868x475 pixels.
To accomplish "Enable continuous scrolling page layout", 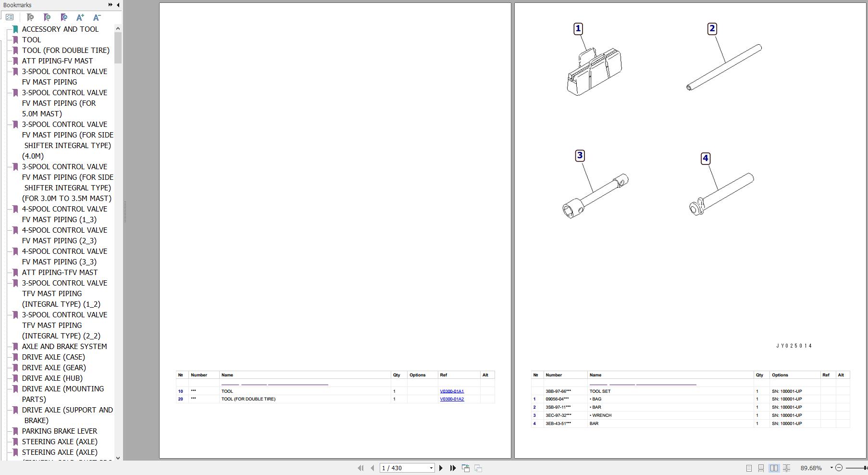I will pos(761,468).
